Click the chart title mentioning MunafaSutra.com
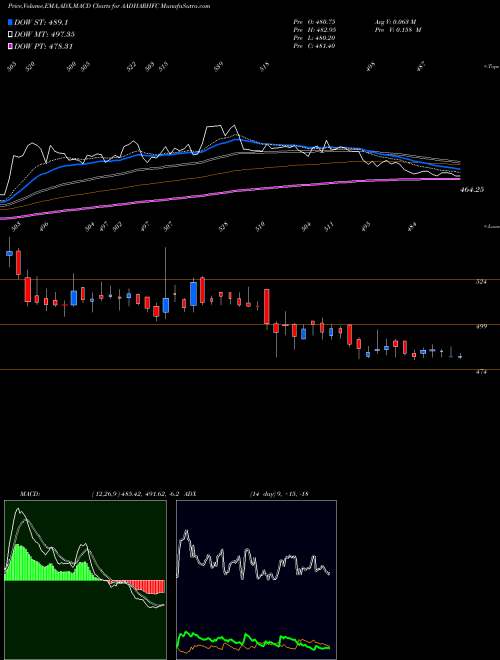 pyautogui.click(x=109, y=6)
